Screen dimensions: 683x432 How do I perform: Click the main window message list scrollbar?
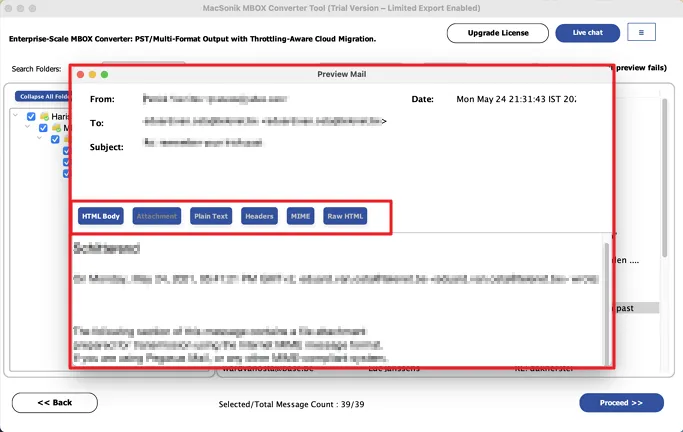(x=664, y=178)
